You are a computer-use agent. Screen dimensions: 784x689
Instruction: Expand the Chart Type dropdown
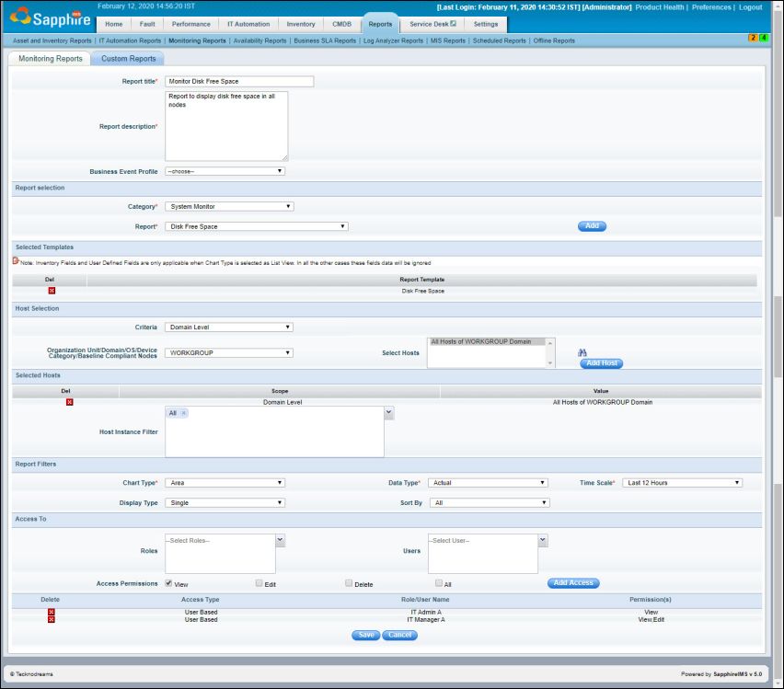[225, 482]
